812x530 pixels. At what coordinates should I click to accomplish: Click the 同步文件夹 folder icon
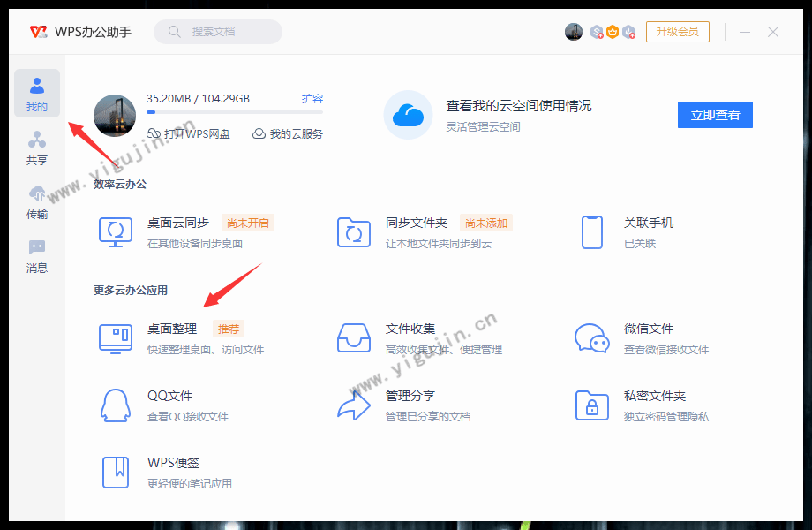354,232
